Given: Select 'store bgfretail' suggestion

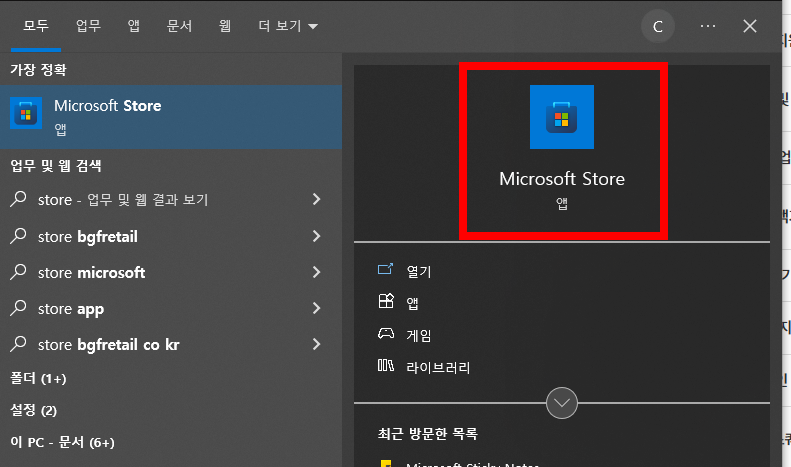Looking at the screenshot, I should [171, 236].
